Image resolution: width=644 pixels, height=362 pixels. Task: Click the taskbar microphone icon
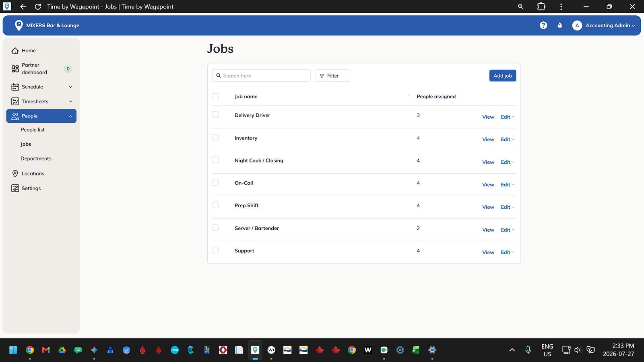(x=528, y=350)
